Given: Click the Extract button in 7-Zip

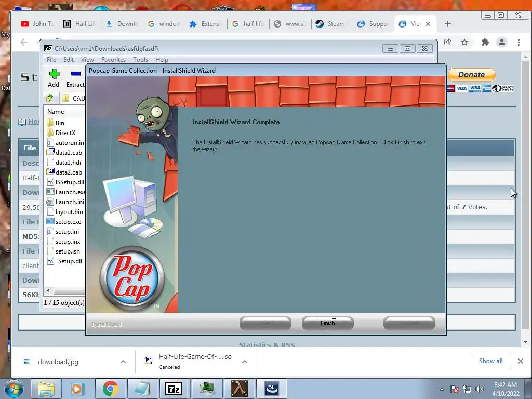Looking at the screenshot, I should coord(75,78).
